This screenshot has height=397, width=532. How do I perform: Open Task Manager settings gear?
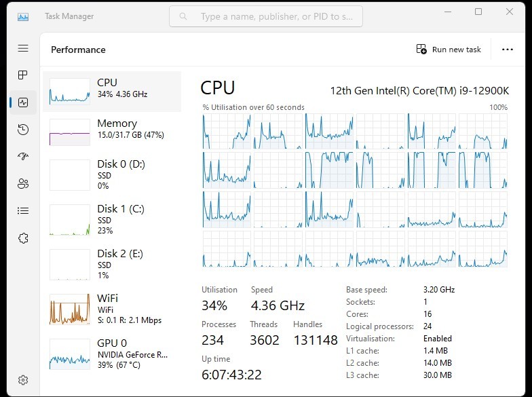[23, 380]
